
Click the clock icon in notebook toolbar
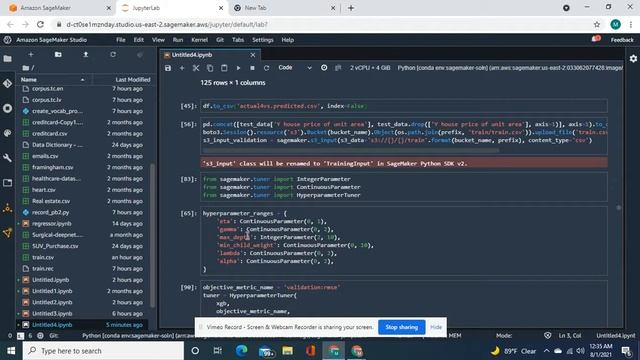click(x=324, y=68)
